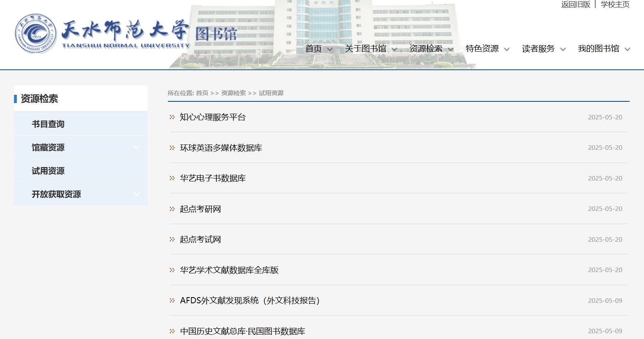Open the 华艺电子书数据库 entry
Image resolution: width=644 pixels, height=339 pixels.
click(213, 179)
